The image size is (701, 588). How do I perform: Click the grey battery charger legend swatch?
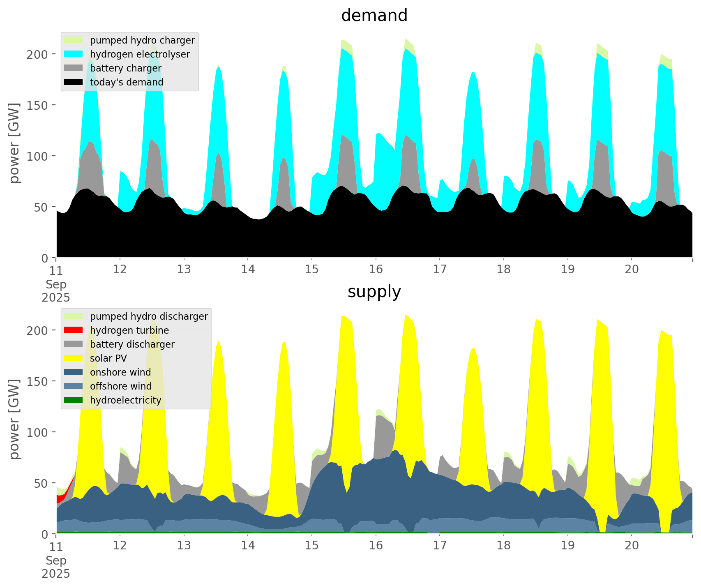[x=74, y=68]
